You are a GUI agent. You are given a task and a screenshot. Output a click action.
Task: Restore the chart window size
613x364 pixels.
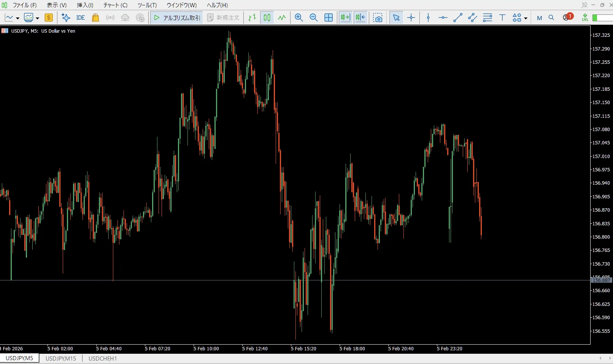pos(602,5)
